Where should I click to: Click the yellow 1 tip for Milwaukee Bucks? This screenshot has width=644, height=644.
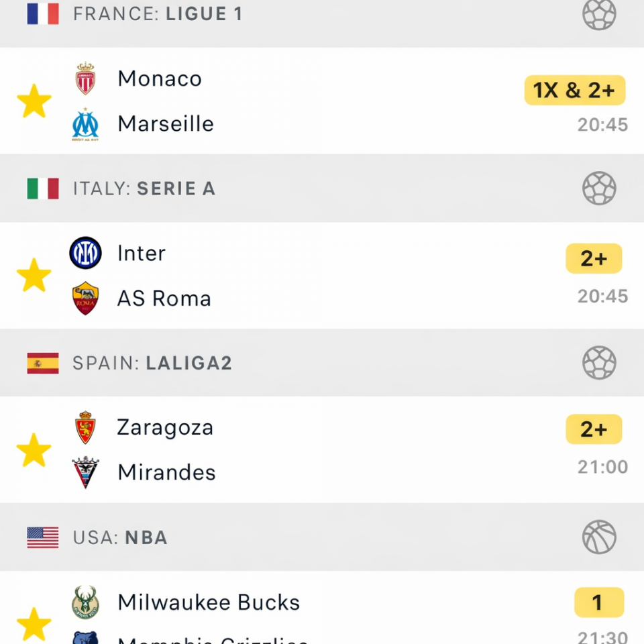click(x=598, y=602)
